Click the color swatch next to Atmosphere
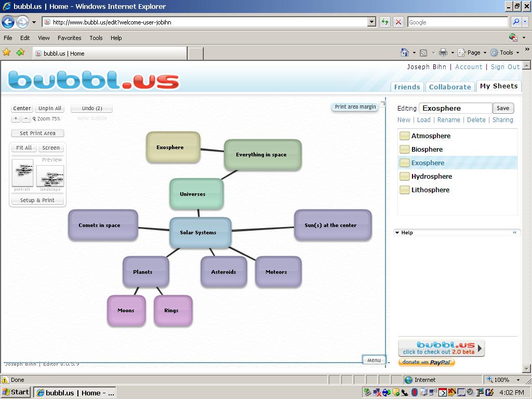Image resolution: width=532 pixels, height=399 pixels. coord(404,136)
